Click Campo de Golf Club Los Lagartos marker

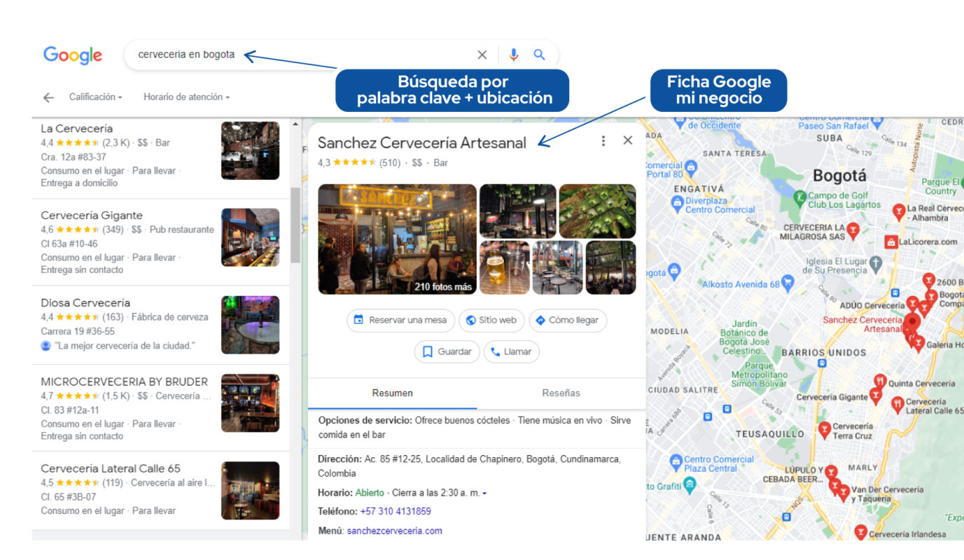(x=799, y=199)
